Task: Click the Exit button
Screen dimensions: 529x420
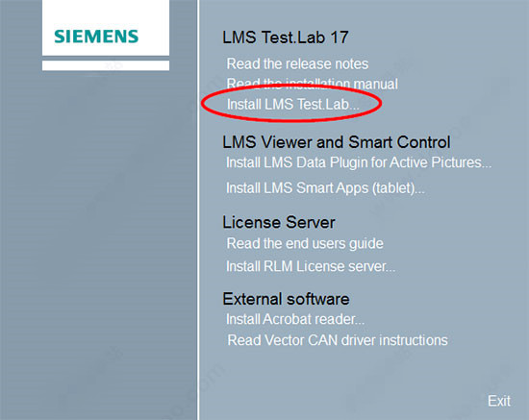Action: click(x=499, y=401)
